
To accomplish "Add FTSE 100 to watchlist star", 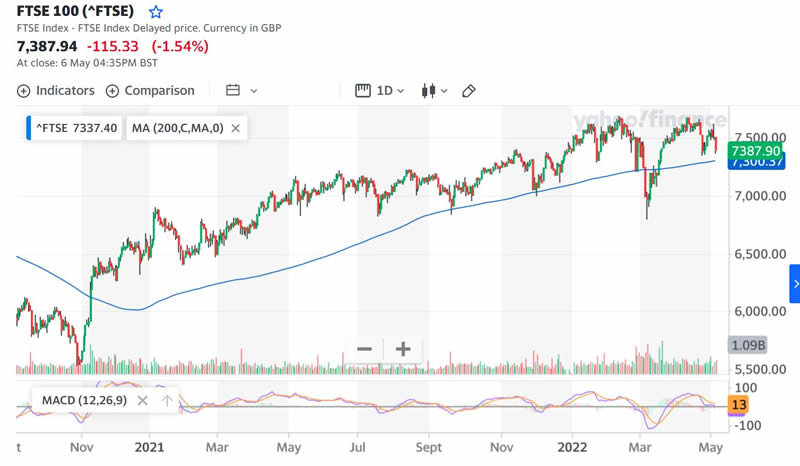I will coord(155,13).
